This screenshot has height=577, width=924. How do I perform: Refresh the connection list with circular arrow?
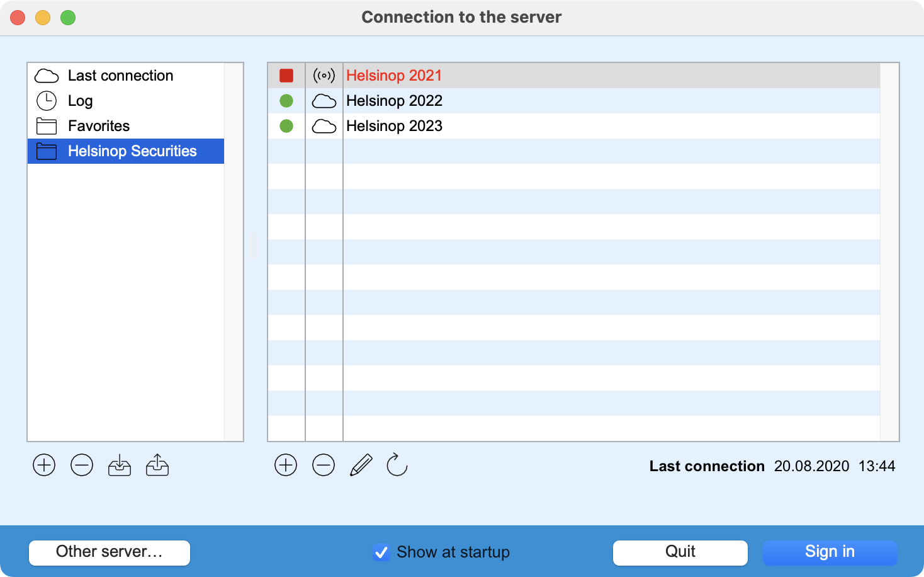397,466
